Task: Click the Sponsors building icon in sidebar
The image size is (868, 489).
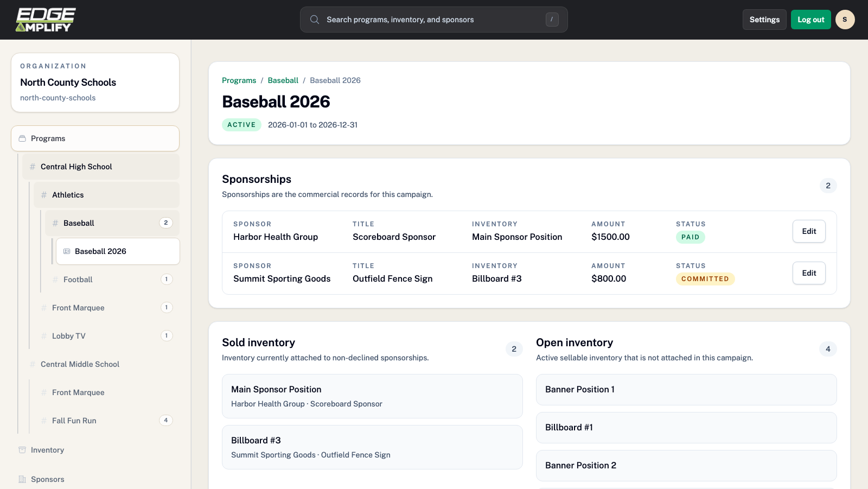Action: pyautogui.click(x=22, y=479)
